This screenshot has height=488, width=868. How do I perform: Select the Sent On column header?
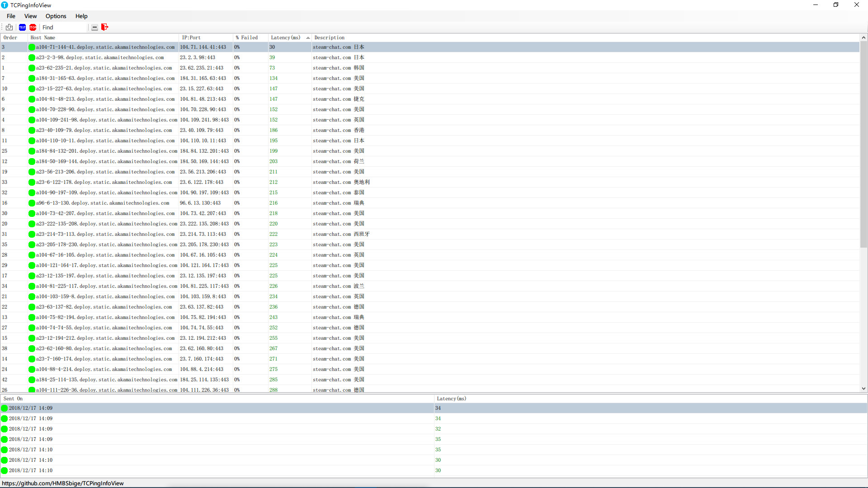13,399
